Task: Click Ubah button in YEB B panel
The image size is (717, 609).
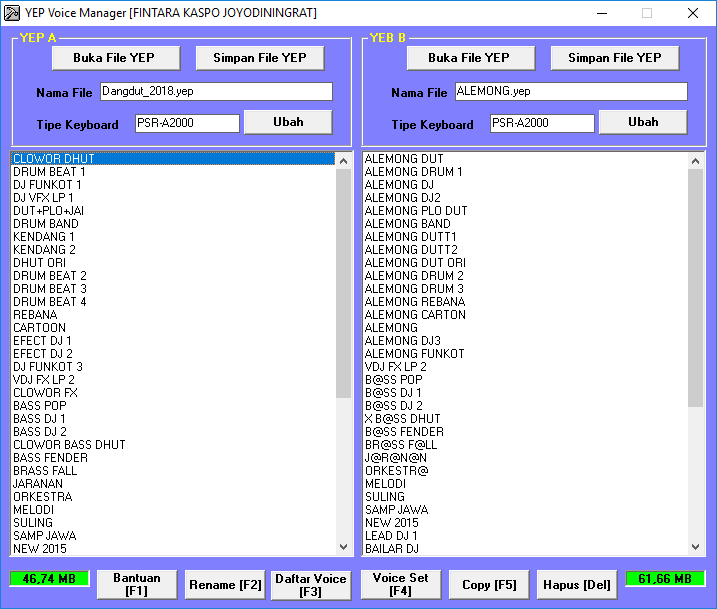Action: pos(643,122)
